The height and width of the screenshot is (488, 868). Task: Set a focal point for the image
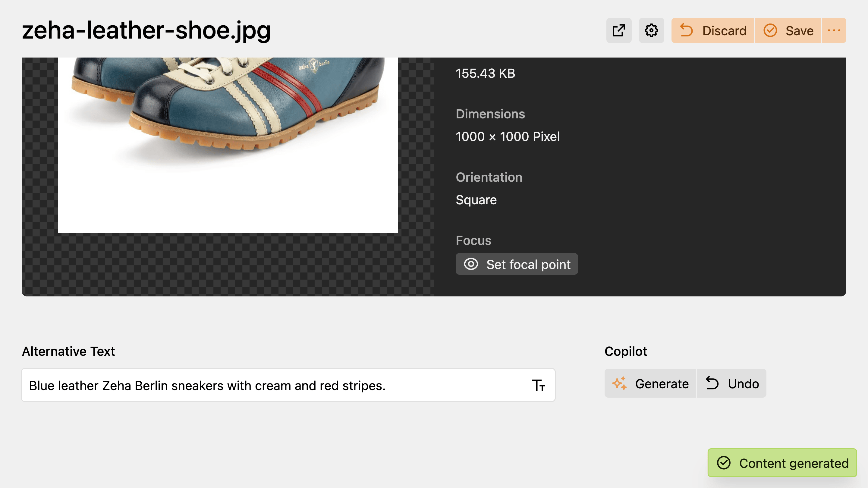click(x=517, y=264)
